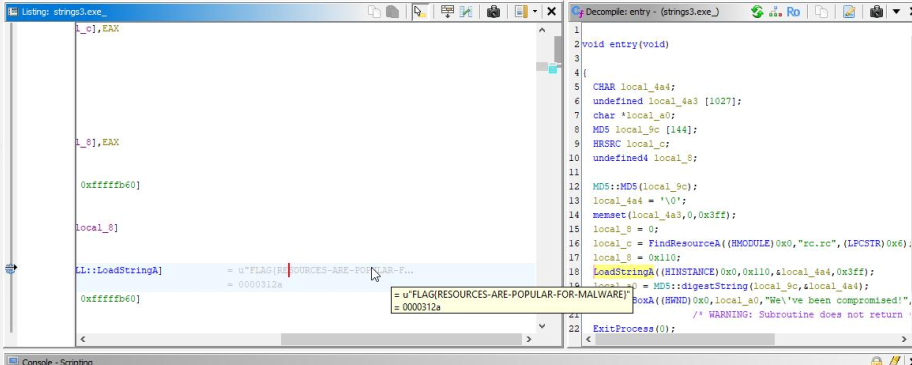Image resolution: width=912 pixels, height=365 pixels.
Task: Toggle the Listing fields panel icon
Action: pos(521,12)
